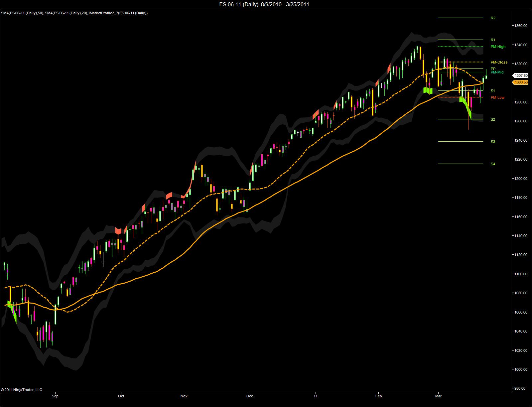
Task: Click the 1200.00 price axis label
Action: (521, 179)
